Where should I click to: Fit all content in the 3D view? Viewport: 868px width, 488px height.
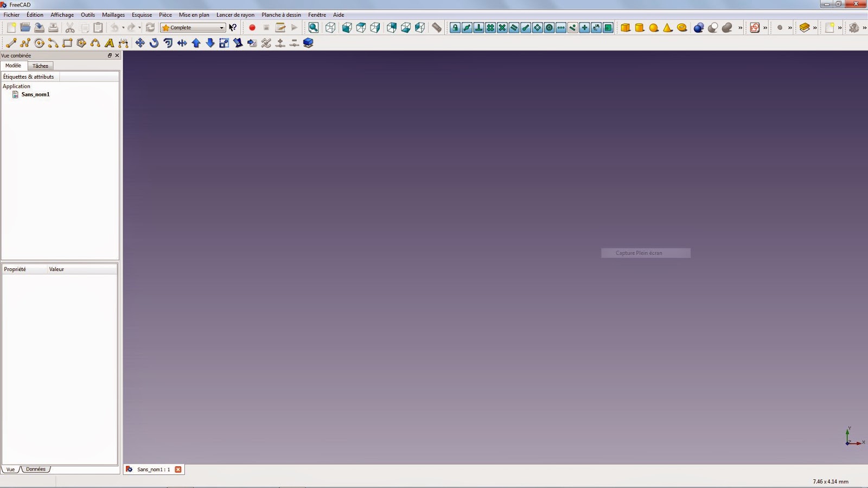tap(313, 28)
